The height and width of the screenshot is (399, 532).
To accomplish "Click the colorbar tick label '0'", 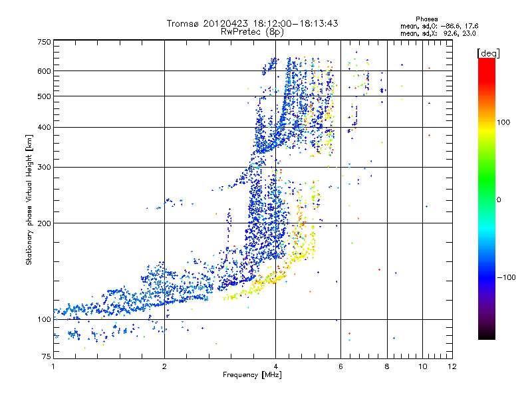I will (499, 200).
